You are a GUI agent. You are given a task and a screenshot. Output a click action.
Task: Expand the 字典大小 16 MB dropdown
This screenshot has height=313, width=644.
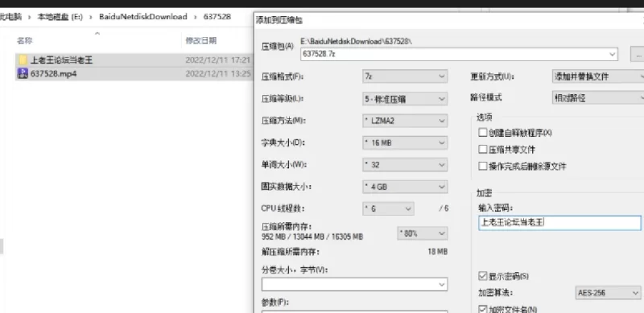pyautogui.click(x=405, y=143)
